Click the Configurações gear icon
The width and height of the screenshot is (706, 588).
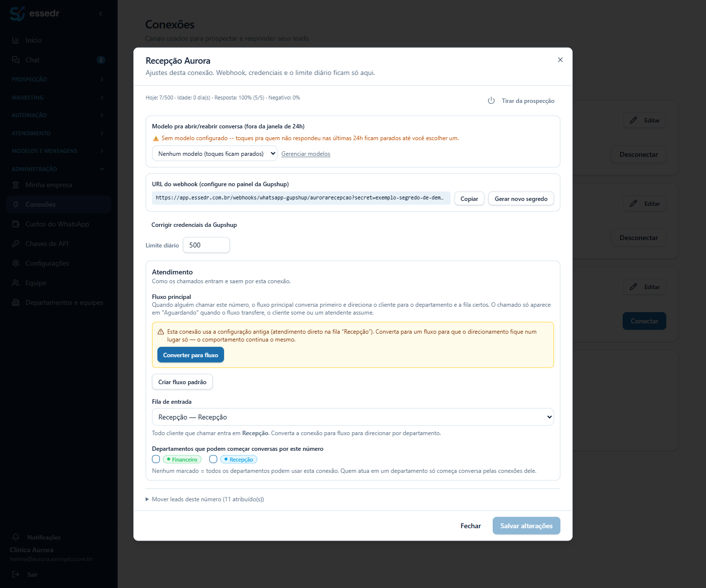click(x=16, y=263)
